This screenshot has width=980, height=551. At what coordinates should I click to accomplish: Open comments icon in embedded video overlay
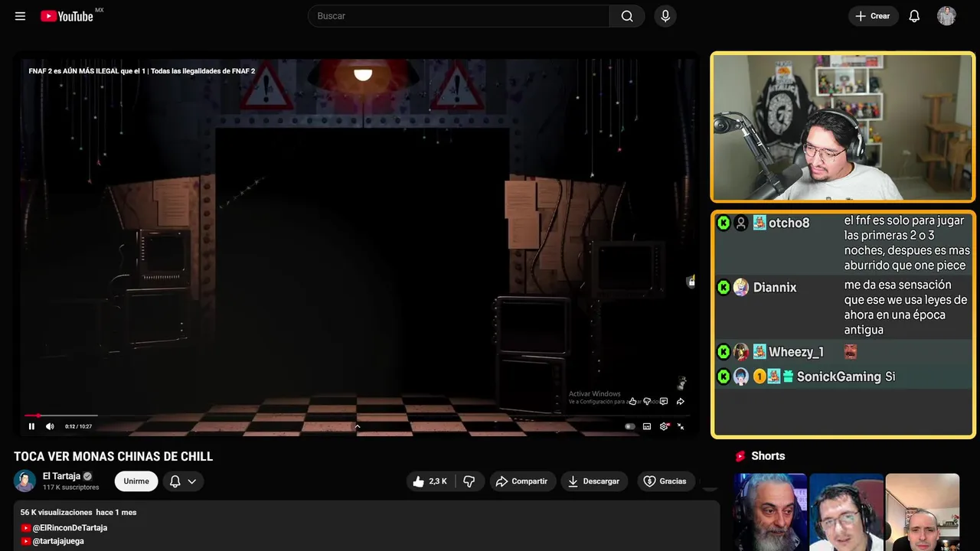tap(664, 401)
